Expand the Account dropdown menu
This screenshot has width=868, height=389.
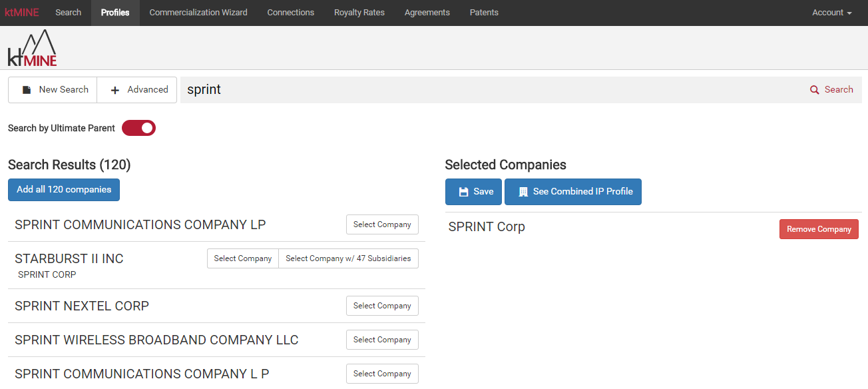(x=831, y=13)
